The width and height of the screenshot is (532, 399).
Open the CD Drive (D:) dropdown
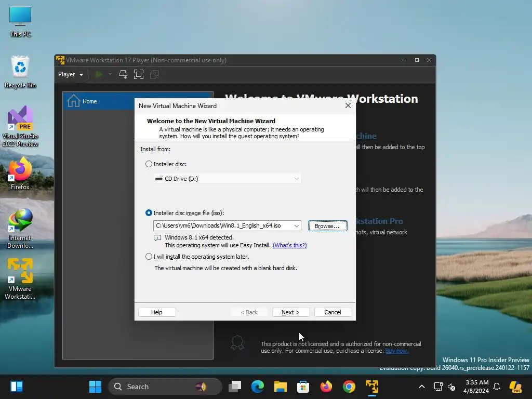point(227,179)
